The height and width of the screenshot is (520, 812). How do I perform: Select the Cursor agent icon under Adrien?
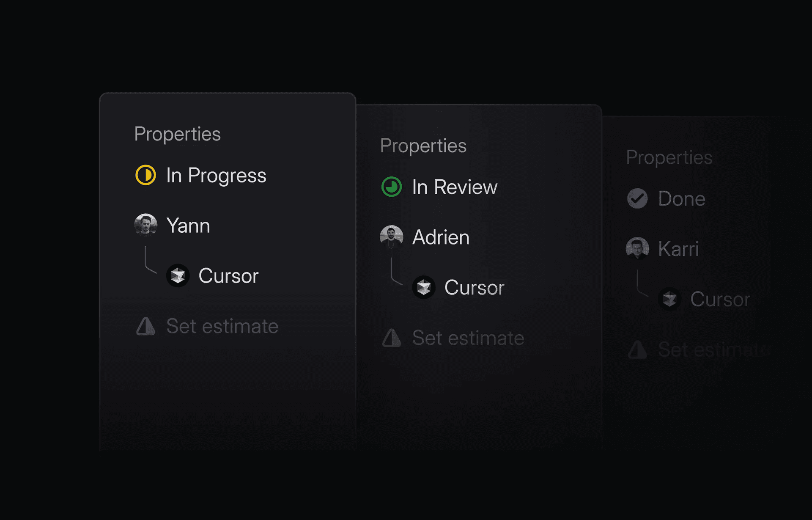coord(424,287)
